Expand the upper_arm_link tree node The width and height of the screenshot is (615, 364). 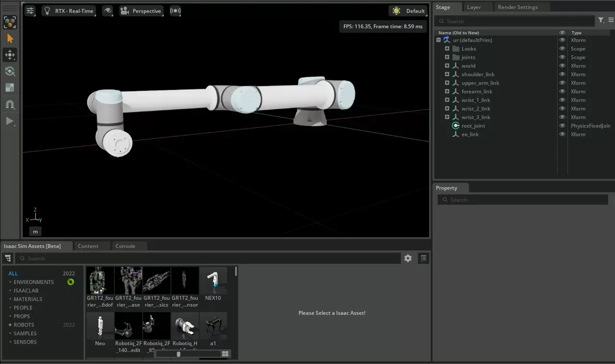pyautogui.click(x=447, y=83)
